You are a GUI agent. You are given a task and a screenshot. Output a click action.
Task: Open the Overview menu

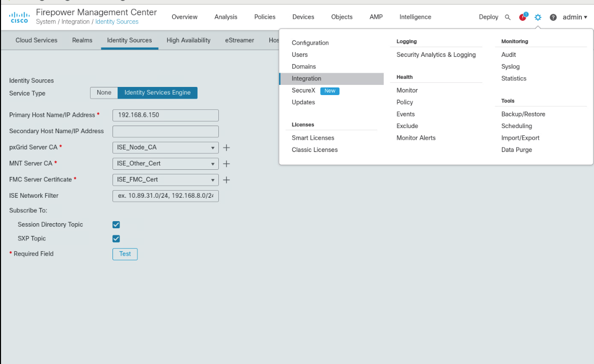click(184, 17)
